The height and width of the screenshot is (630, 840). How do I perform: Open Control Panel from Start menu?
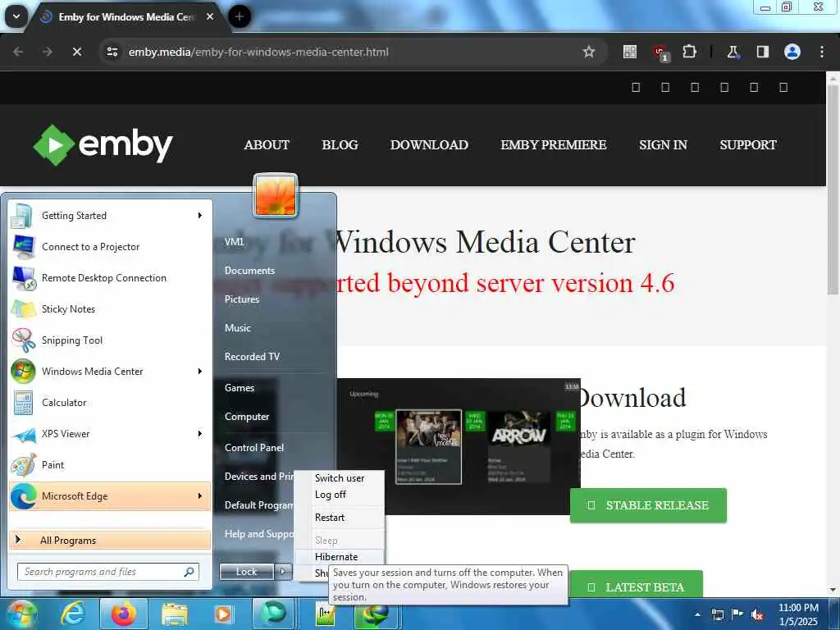(x=254, y=447)
